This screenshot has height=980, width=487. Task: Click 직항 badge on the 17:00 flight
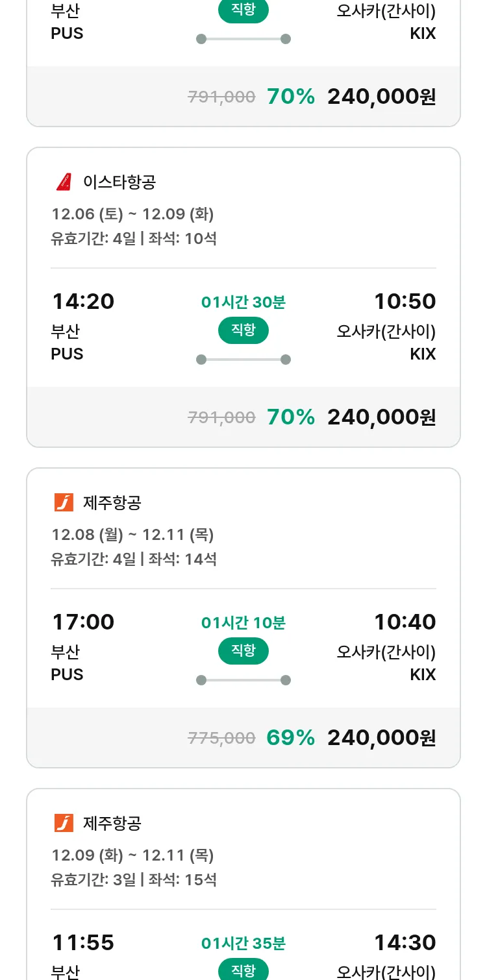pos(243,651)
